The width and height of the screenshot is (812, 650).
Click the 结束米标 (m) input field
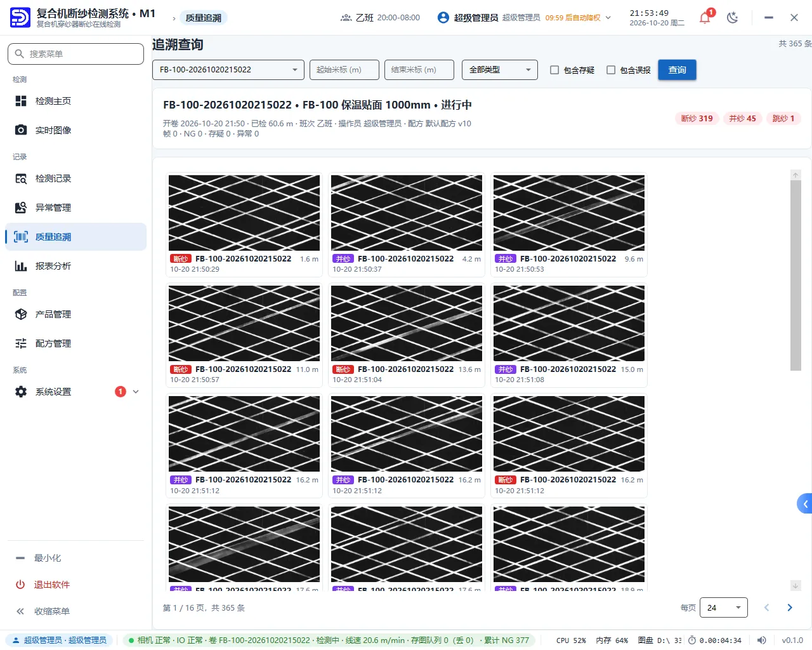[419, 70]
